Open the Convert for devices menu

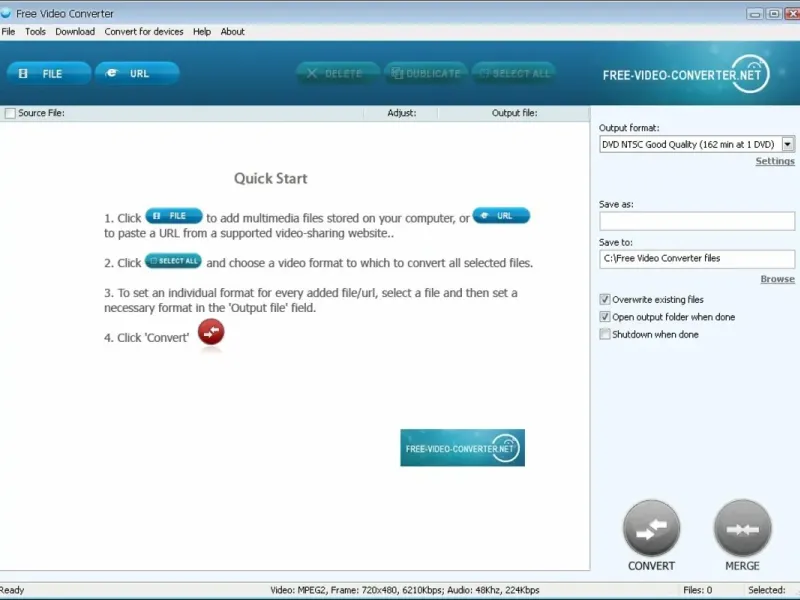(144, 32)
